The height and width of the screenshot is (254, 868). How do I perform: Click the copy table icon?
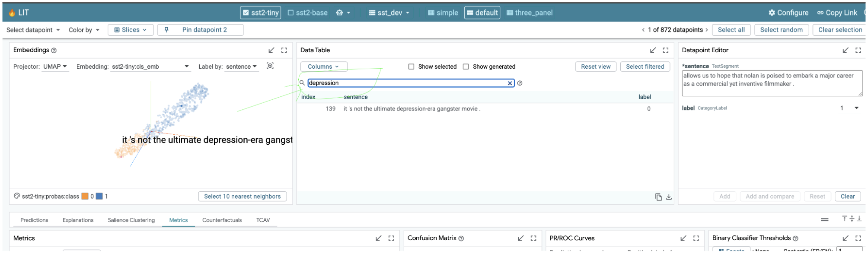(x=658, y=197)
